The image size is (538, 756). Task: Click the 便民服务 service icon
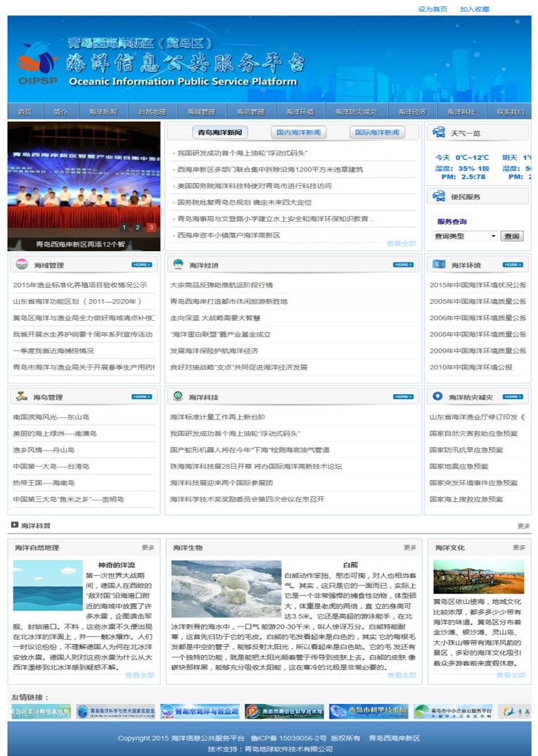tap(439, 196)
